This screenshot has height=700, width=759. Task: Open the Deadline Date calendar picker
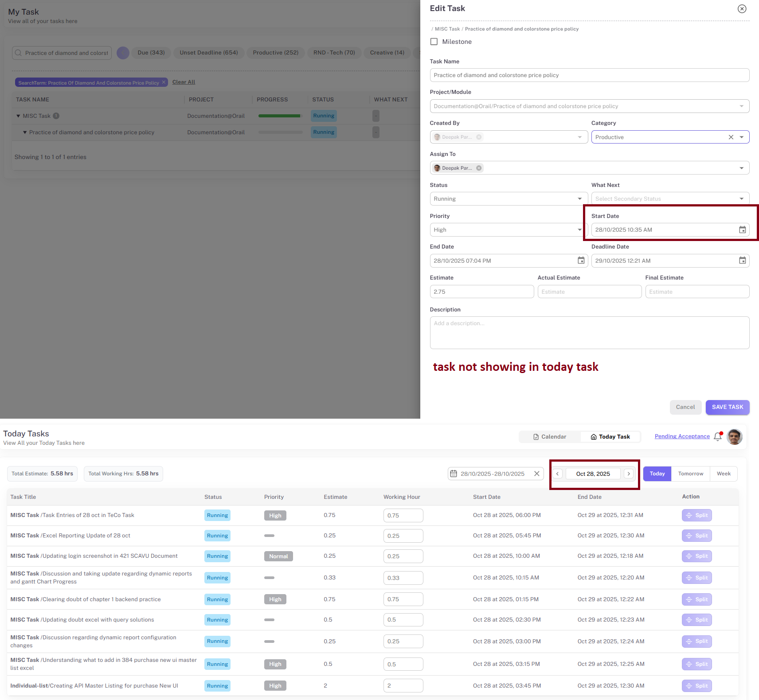coord(742,261)
